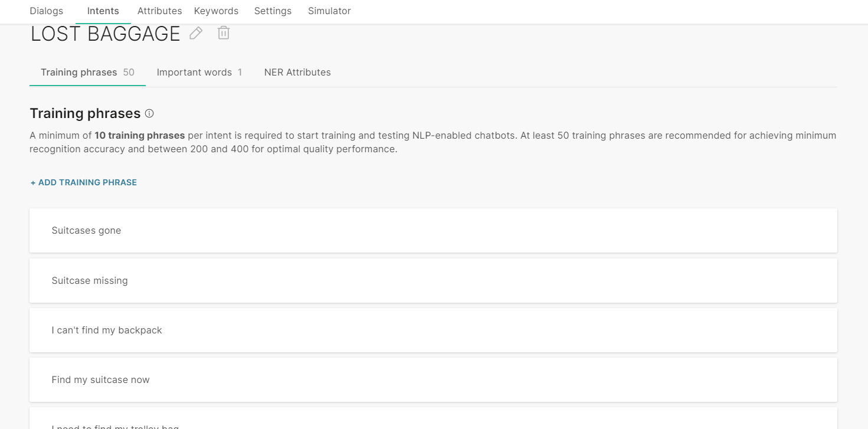The height and width of the screenshot is (429, 868).
Task: Choose the "Find my suitcase now" phrase
Action: coord(100,380)
